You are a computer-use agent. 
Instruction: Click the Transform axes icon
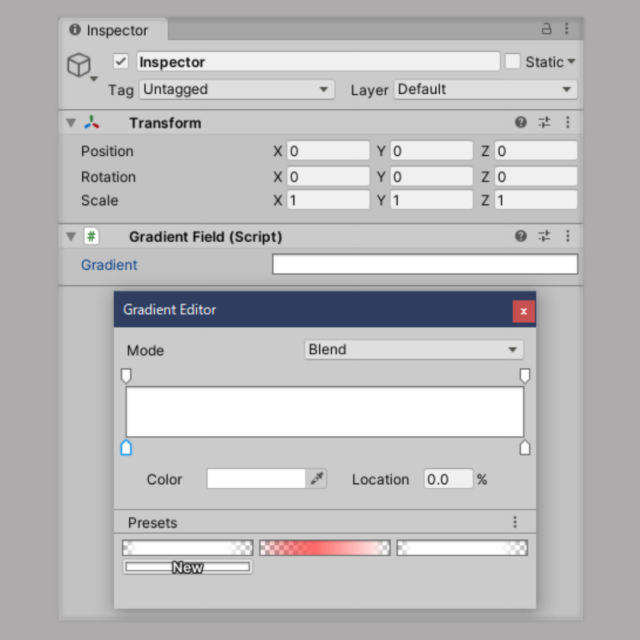pyautogui.click(x=92, y=122)
